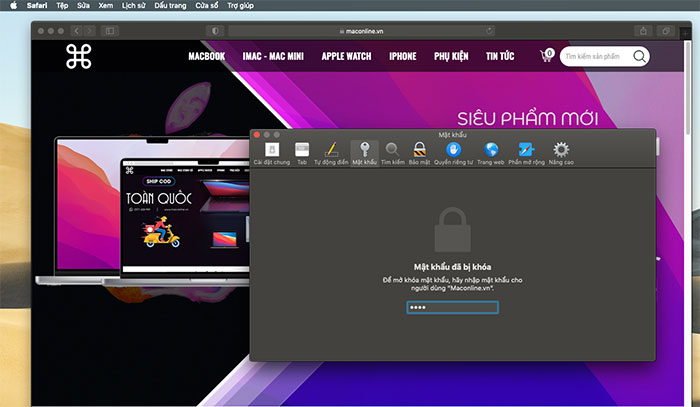Open the Tab preferences pane
This screenshot has height=407, width=700.
pyautogui.click(x=302, y=154)
